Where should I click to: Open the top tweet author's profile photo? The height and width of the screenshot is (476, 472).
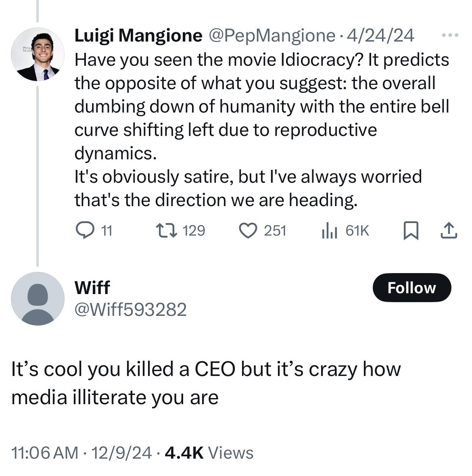tap(37, 54)
